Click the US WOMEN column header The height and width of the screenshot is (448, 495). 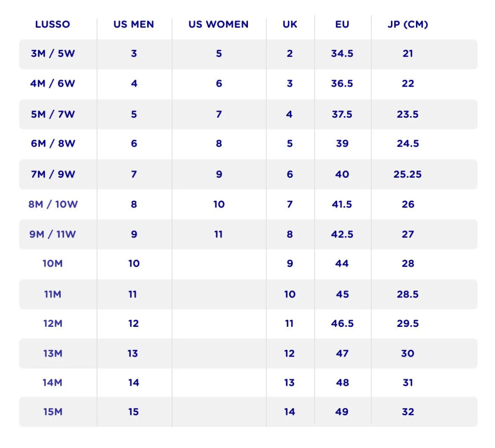click(x=219, y=24)
